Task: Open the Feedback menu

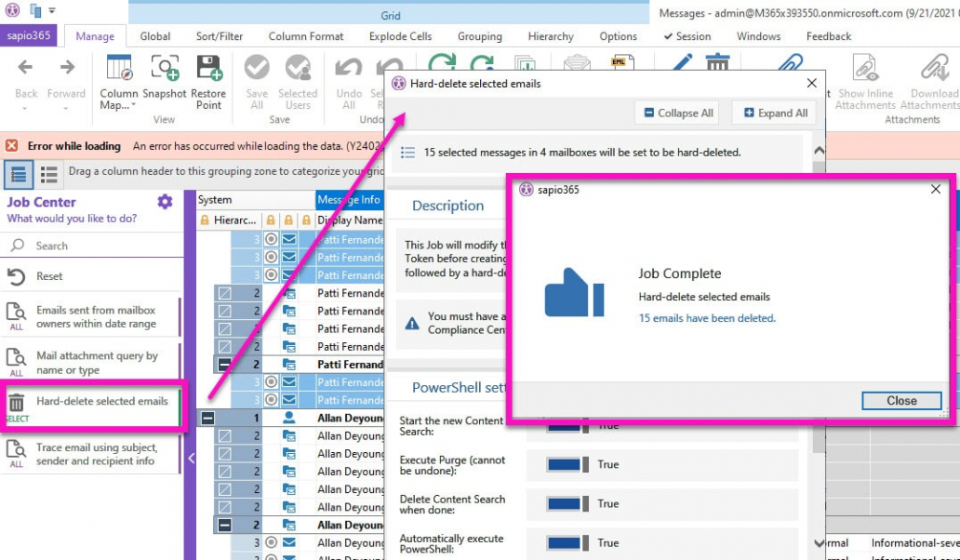Action: point(828,36)
